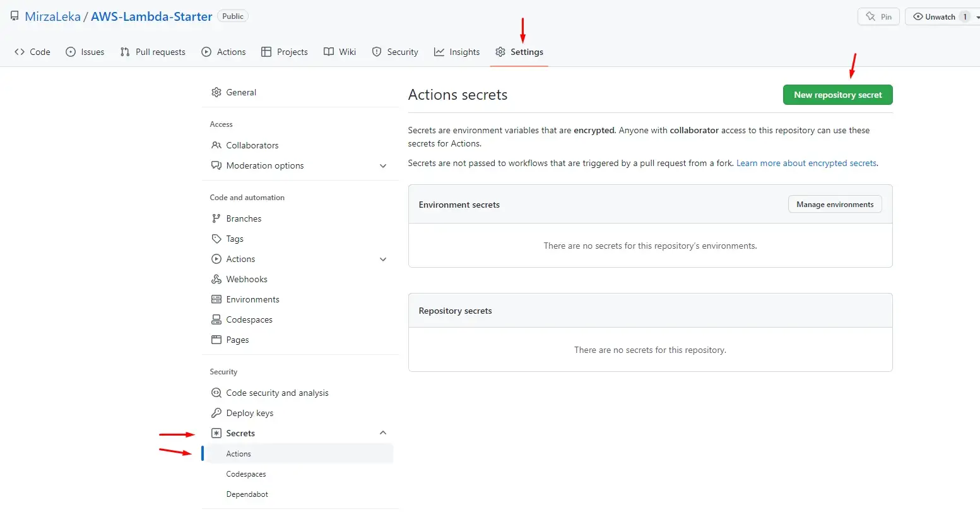Expand the Actions settings section chevron

(382, 259)
